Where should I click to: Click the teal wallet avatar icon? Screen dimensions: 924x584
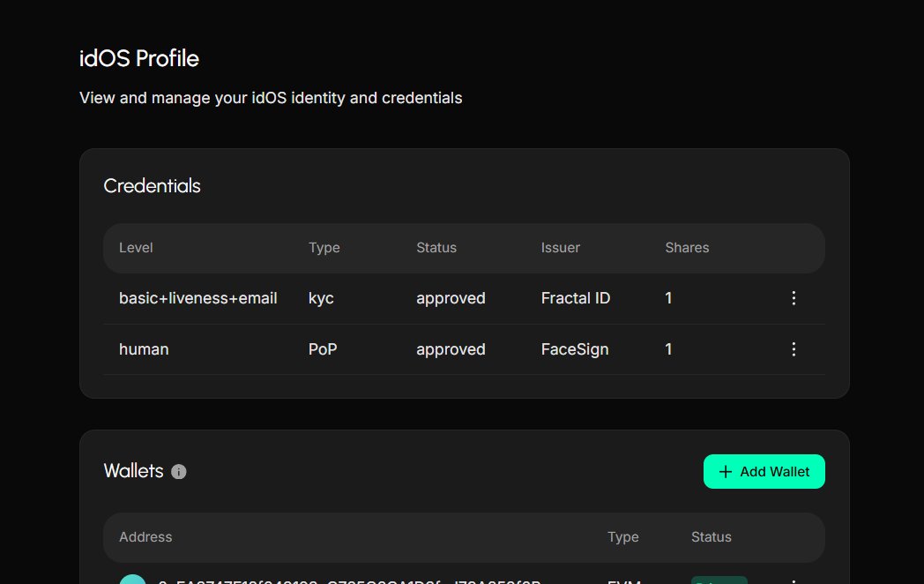coord(132,580)
